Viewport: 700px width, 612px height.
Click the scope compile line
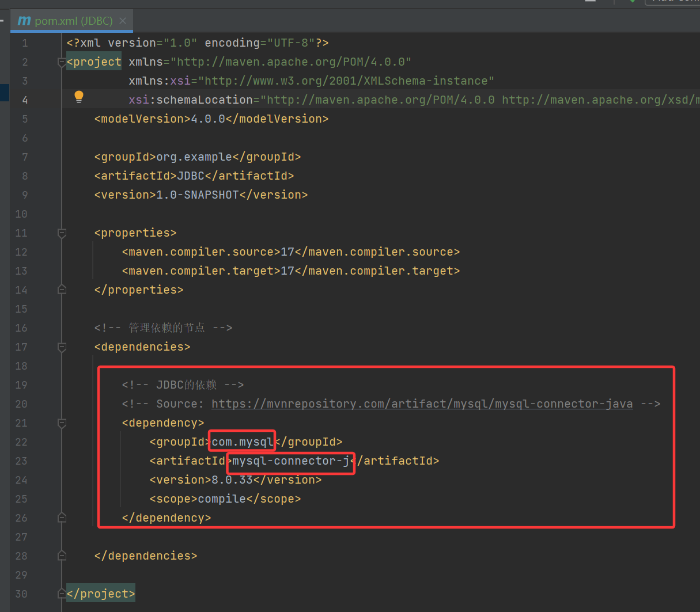click(x=225, y=499)
